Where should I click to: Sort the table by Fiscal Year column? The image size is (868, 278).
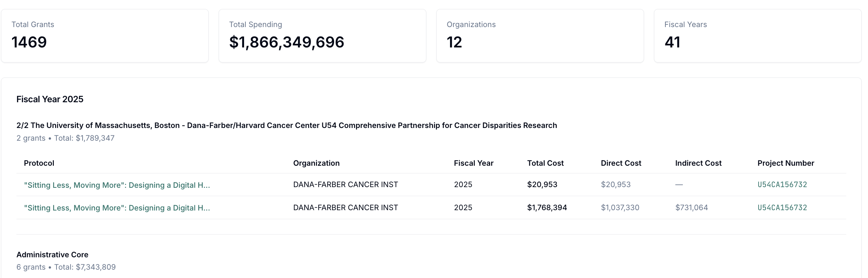[x=473, y=163]
